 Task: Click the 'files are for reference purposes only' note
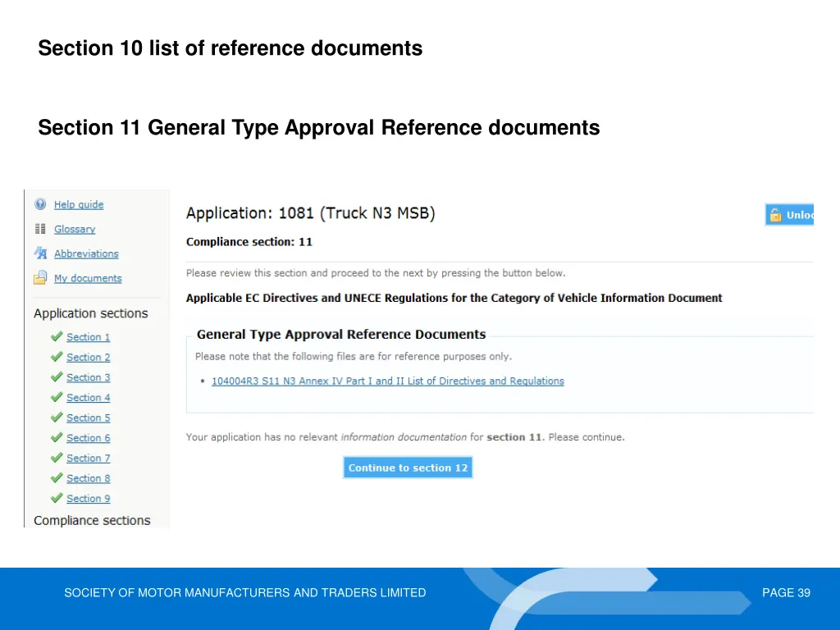click(x=354, y=357)
